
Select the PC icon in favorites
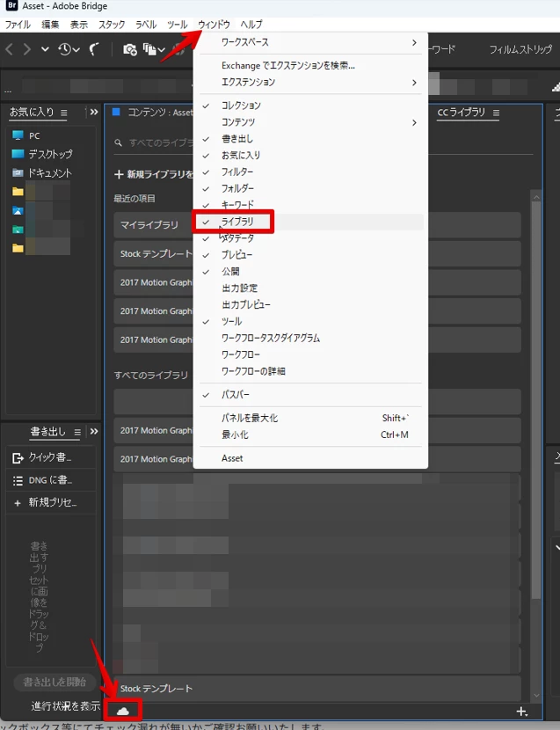(x=18, y=135)
